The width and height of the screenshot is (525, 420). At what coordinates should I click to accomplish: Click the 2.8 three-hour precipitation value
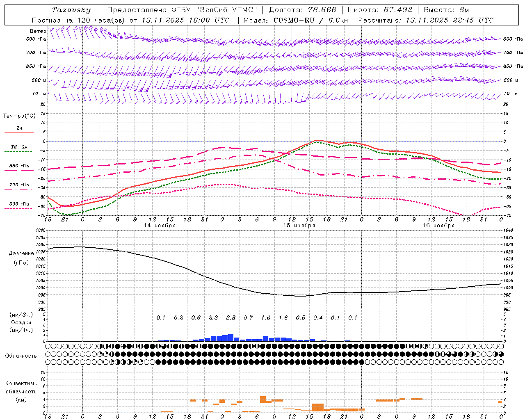click(x=231, y=317)
